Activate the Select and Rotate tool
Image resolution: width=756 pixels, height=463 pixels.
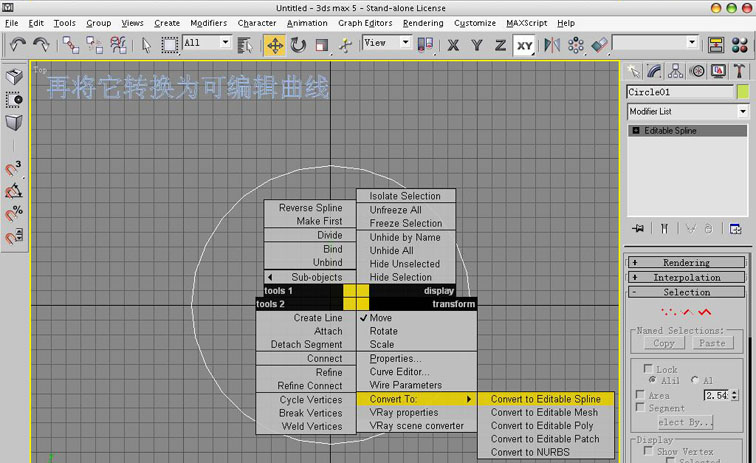coord(298,45)
